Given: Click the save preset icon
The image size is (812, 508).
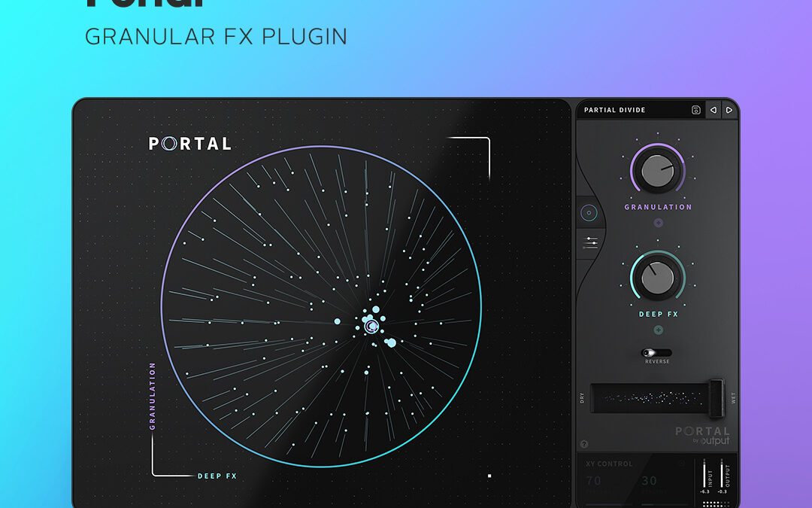Looking at the screenshot, I should tap(696, 111).
